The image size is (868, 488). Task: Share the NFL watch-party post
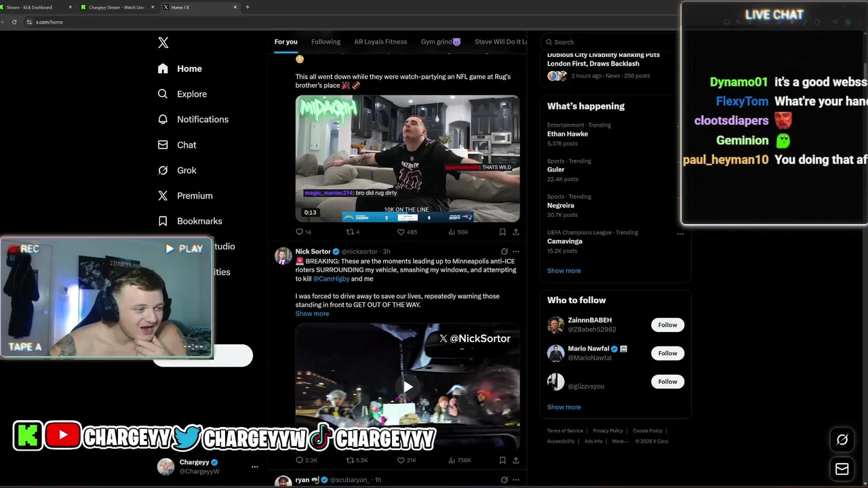point(515,232)
